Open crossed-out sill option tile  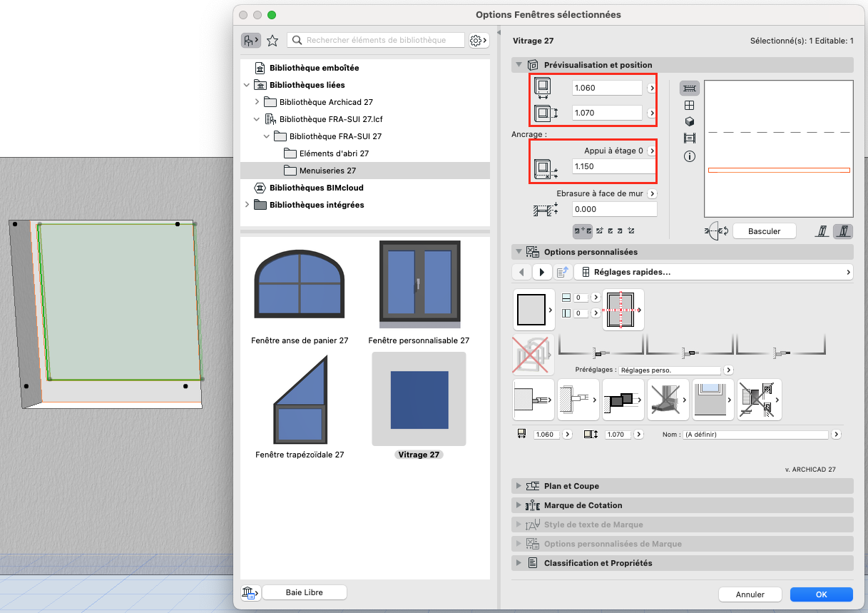point(668,399)
